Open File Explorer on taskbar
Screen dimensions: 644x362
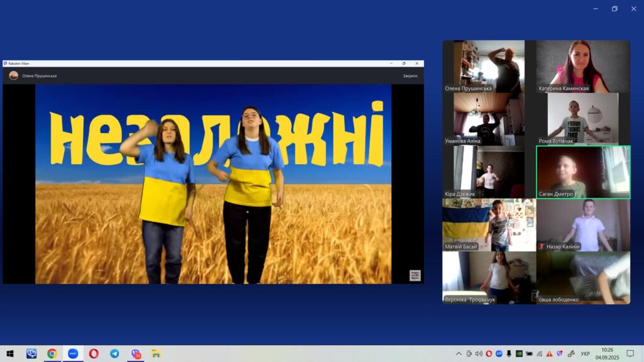(x=156, y=353)
